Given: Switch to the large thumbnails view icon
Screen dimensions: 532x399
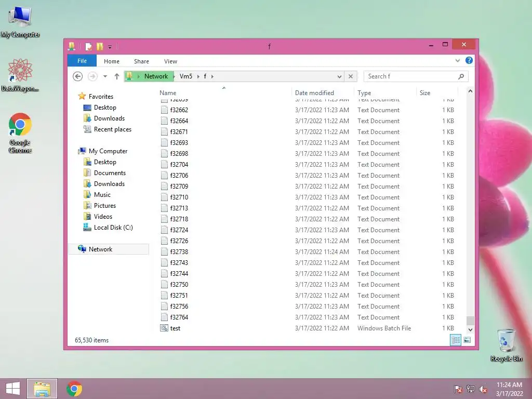Looking at the screenshot, I should (467, 340).
